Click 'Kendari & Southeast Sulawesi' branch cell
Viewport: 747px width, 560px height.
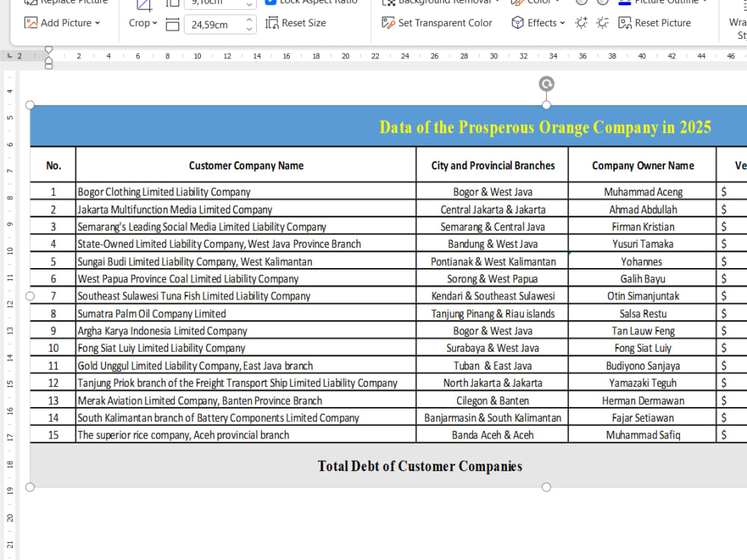point(493,296)
